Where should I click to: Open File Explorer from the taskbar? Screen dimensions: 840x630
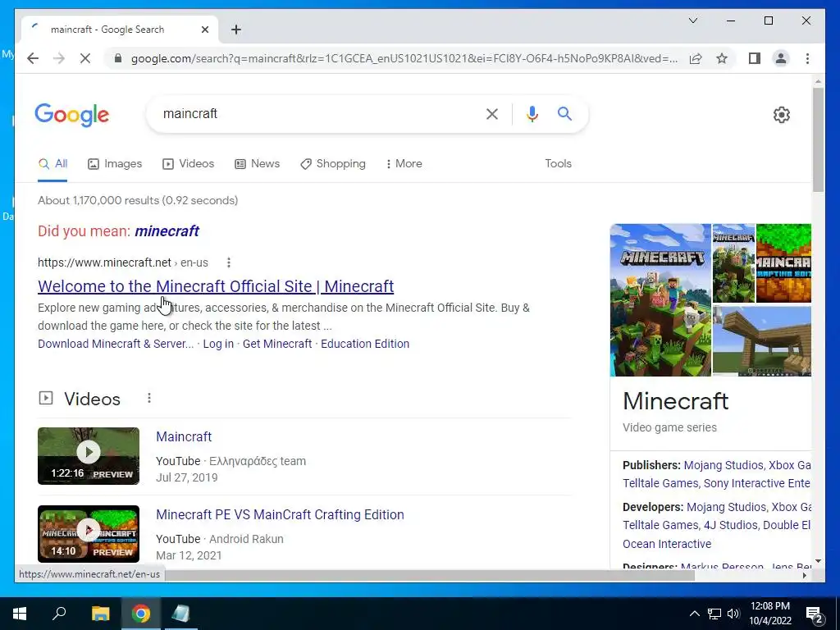(x=100, y=614)
